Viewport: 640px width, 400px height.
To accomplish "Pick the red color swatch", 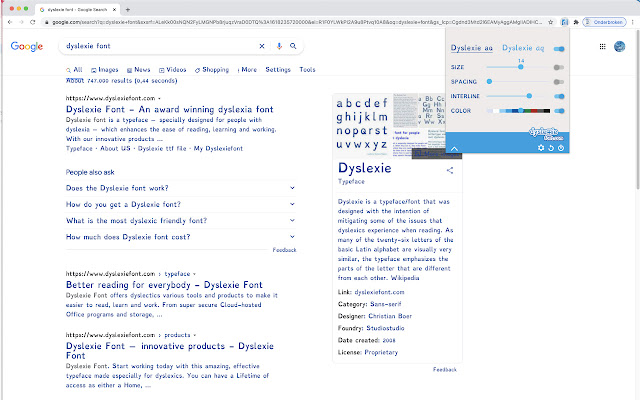I will pos(534,111).
